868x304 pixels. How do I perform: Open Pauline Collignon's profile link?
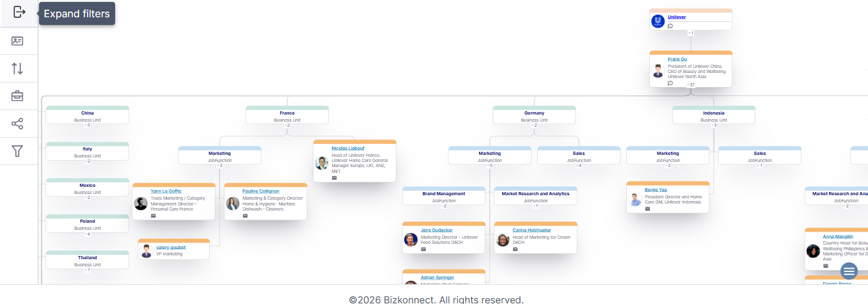point(261,191)
